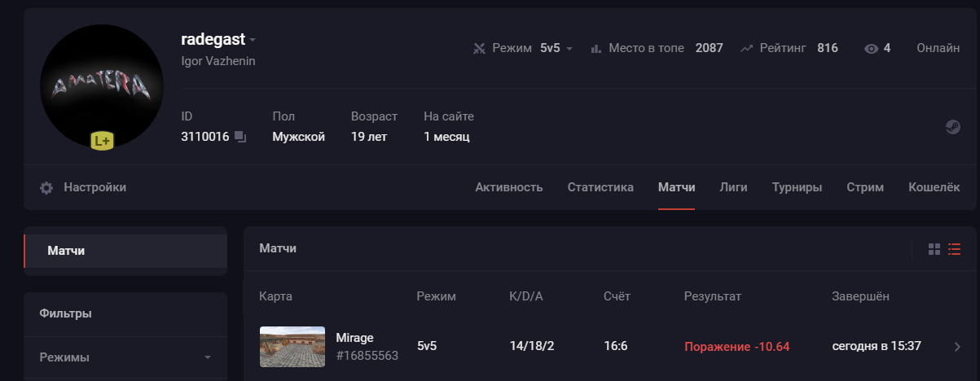This screenshot has width=980, height=381.
Task: Open the 5v5 mode dropdown
Action: (x=556, y=48)
